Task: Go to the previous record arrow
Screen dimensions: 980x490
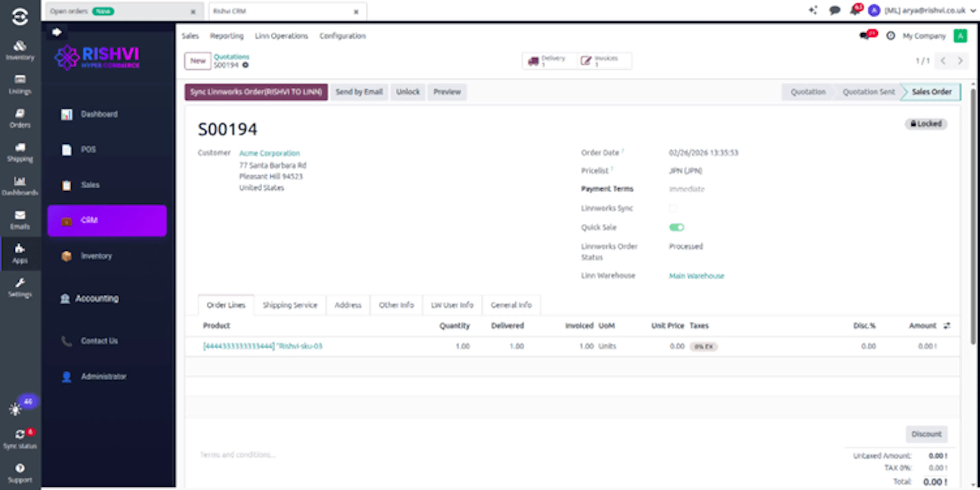Action: [943, 61]
